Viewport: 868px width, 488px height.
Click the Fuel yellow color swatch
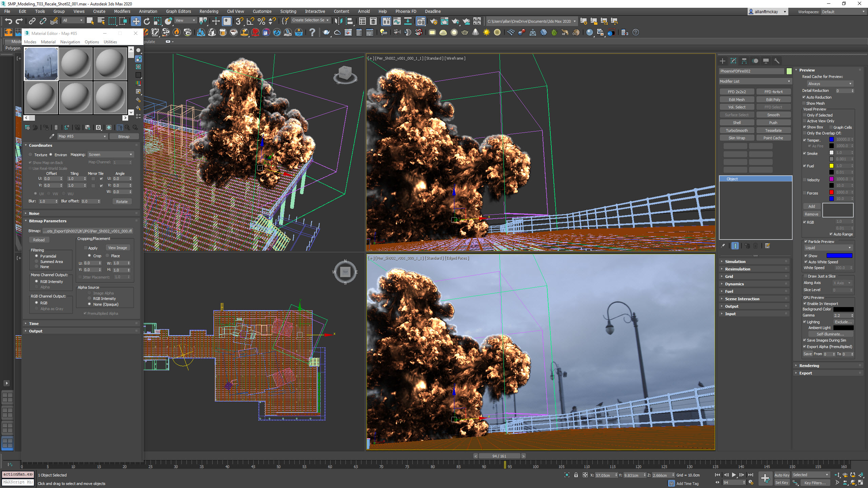pos(831,166)
